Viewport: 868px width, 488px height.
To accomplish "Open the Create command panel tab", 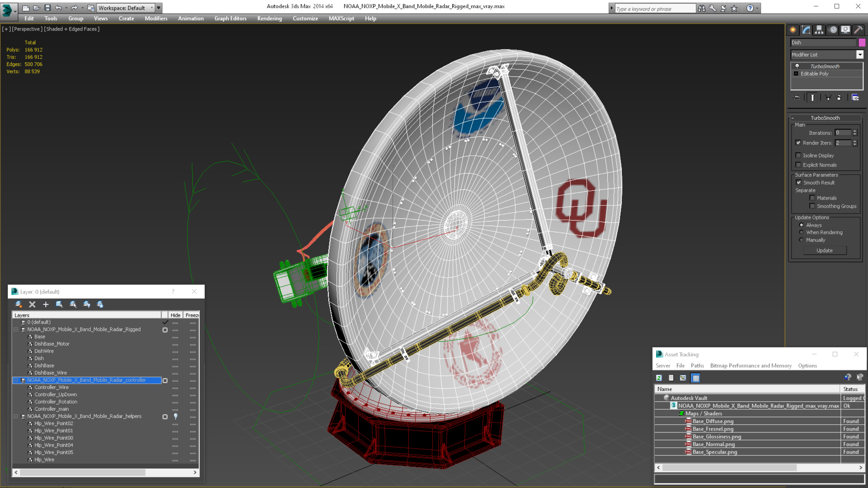I will (x=793, y=30).
